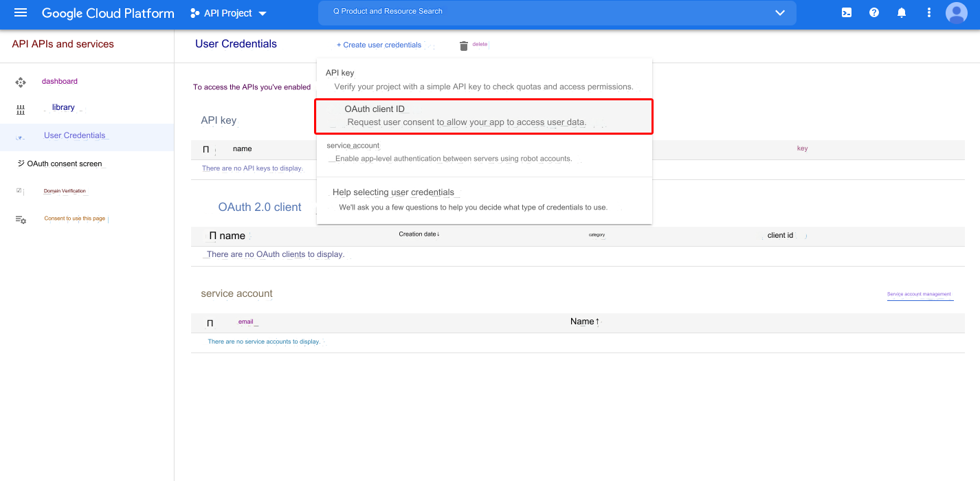Click the 'API APIs and services' sidebar header
Screen dimensions: 980x481
pyautogui.click(x=63, y=44)
